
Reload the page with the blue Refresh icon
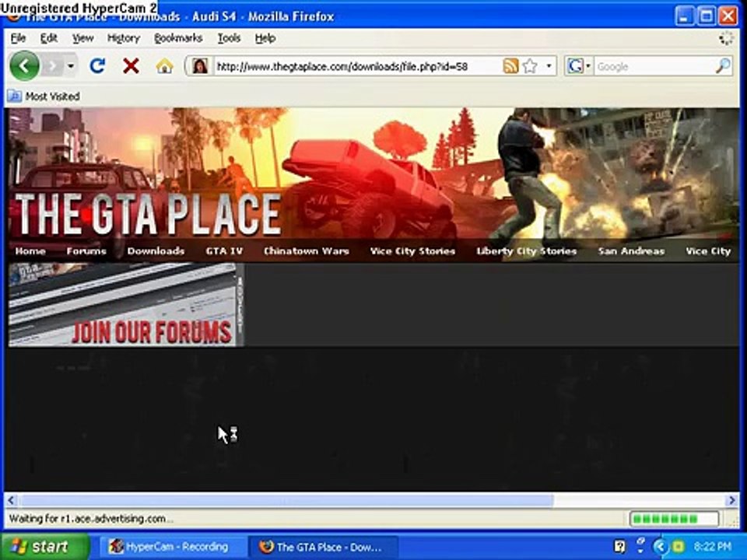pos(98,65)
